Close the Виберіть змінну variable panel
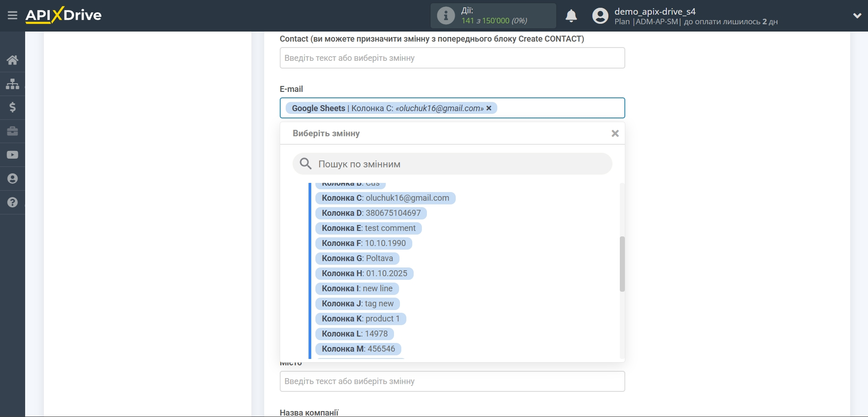The width and height of the screenshot is (868, 417). pyautogui.click(x=615, y=134)
